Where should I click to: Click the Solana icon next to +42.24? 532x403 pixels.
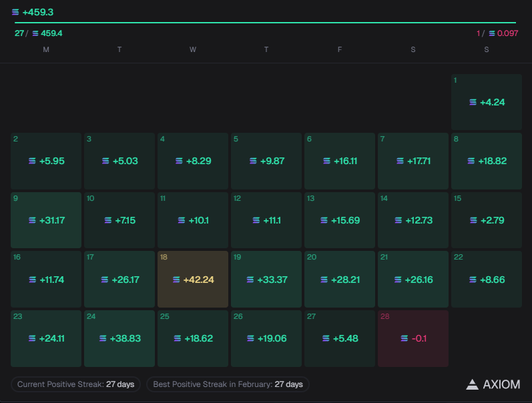(x=176, y=280)
